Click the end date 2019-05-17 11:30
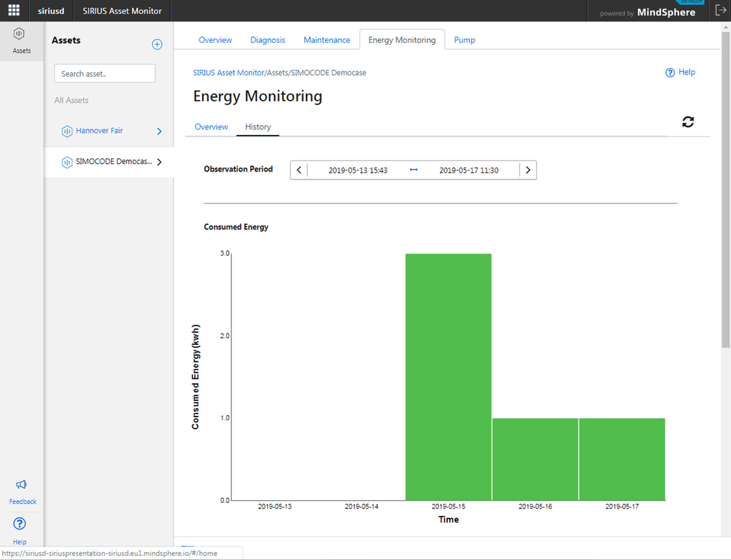This screenshot has width=731, height=560. pos(468,170)
